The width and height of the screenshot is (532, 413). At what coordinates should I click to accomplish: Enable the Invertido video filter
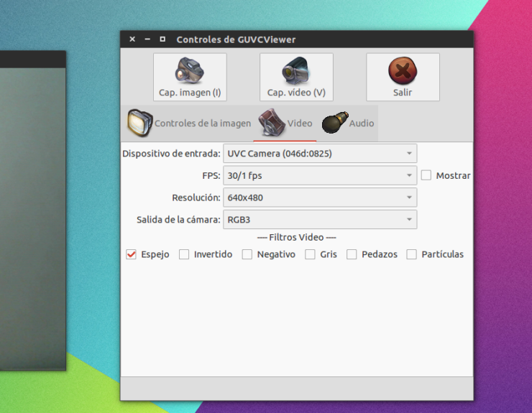pyautogui.click(x=184, y=254)
